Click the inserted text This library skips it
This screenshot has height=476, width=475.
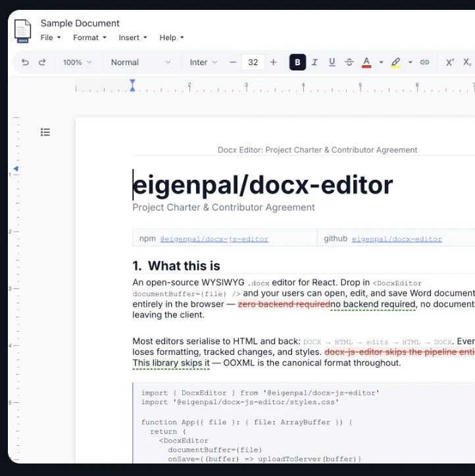point(171,363)
